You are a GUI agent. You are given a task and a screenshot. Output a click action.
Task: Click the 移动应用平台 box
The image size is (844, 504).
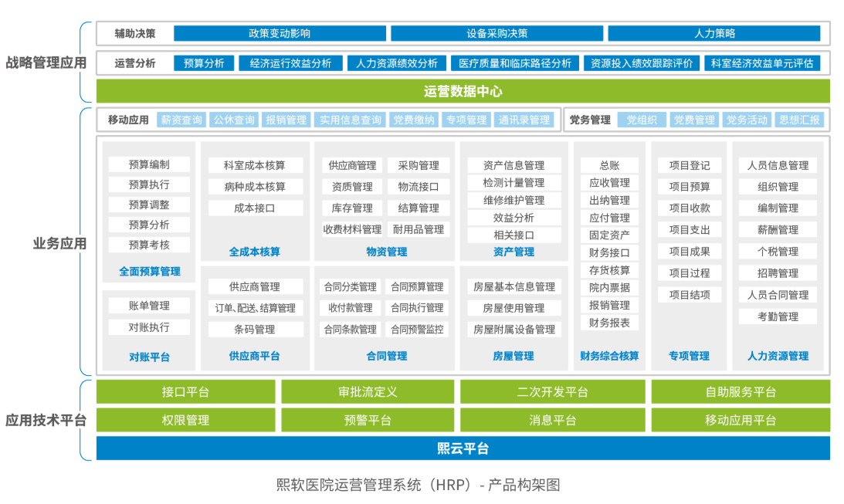click(741, 420)
